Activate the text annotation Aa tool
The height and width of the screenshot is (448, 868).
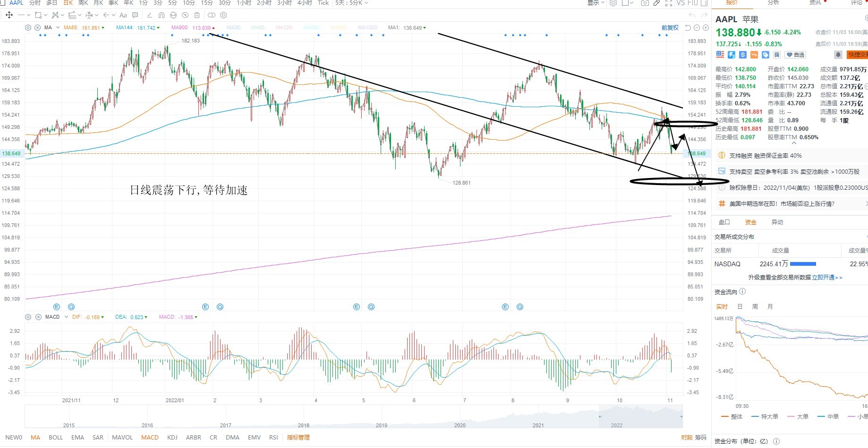[123, 15]
